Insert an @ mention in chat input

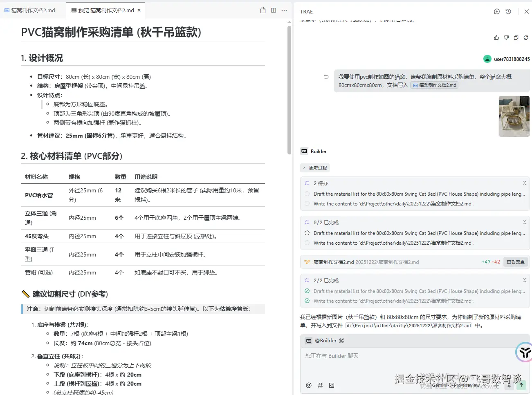pos(309,385)
